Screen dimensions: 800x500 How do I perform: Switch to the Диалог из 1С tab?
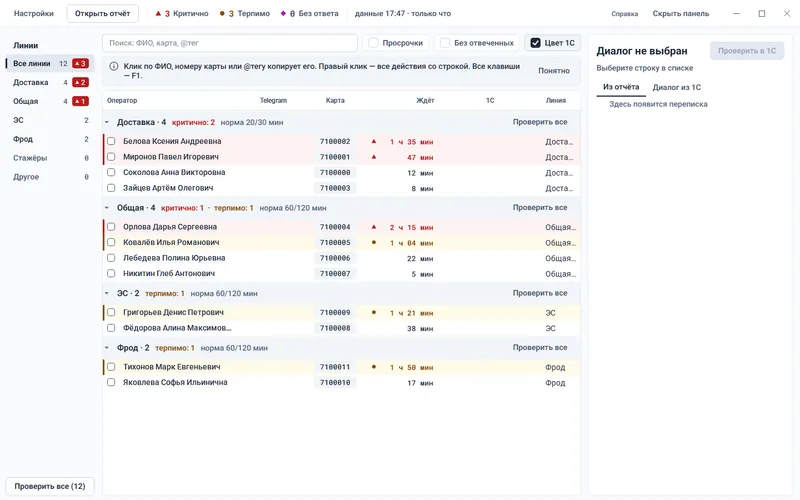(x=677, y=87)
